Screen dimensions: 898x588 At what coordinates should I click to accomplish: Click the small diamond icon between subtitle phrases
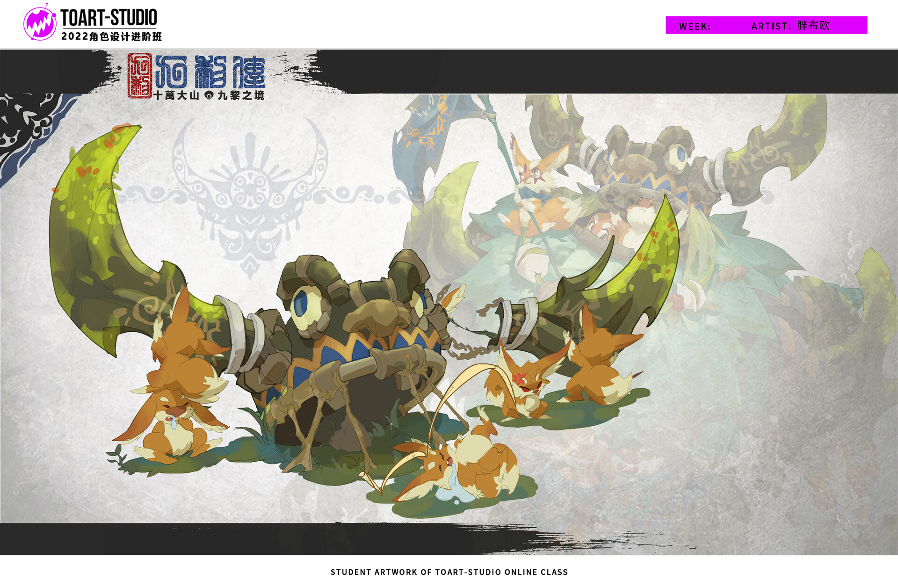coord(209,95)
